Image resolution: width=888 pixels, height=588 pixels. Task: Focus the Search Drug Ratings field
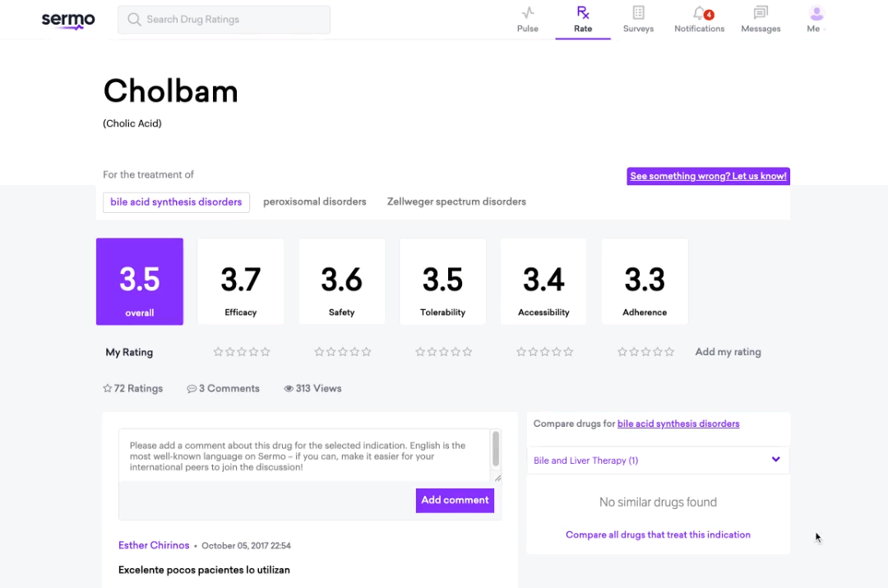(x=224, y=20)
